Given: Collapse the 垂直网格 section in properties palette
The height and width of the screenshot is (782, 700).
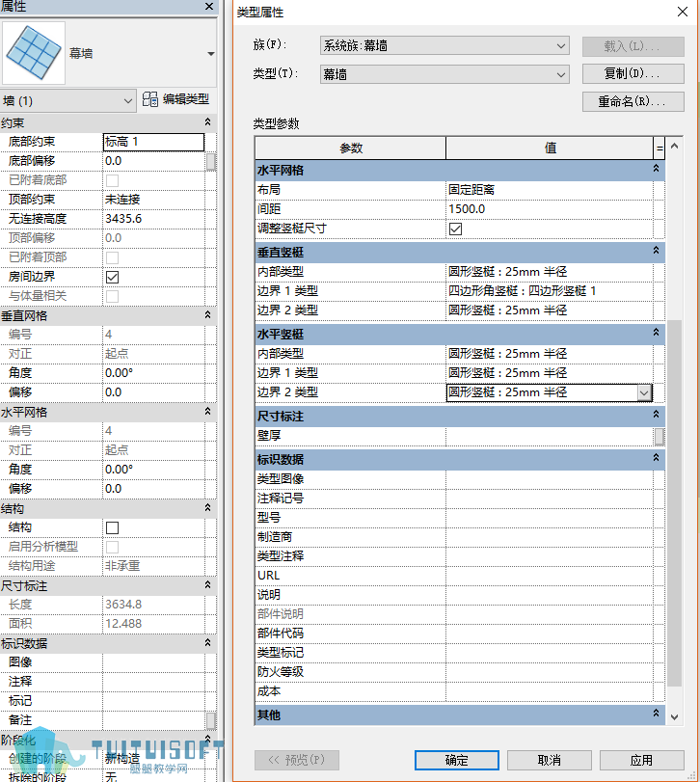Looking at the screenshot, I should [208, 315].
